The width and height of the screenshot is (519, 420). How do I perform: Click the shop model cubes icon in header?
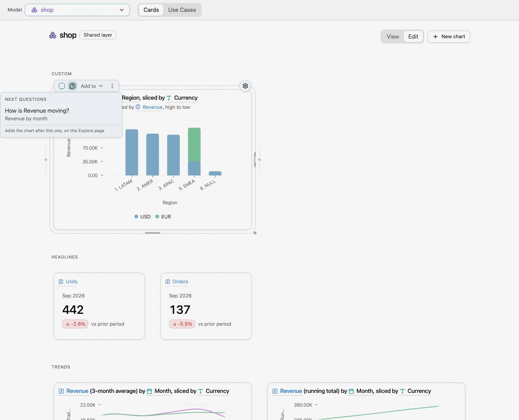pos(53,35)
